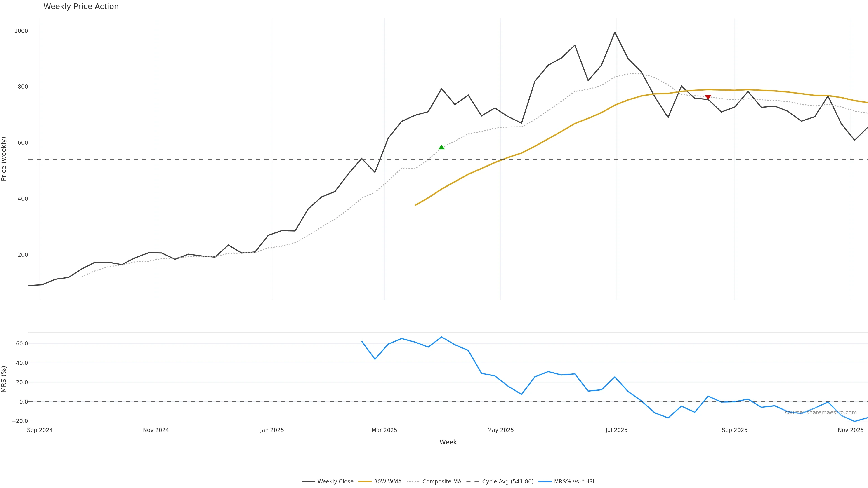Viewport: 868px width, 488px height.
Task: Click the MRS (%) y-axis title
Action: (x=4, y=379)
